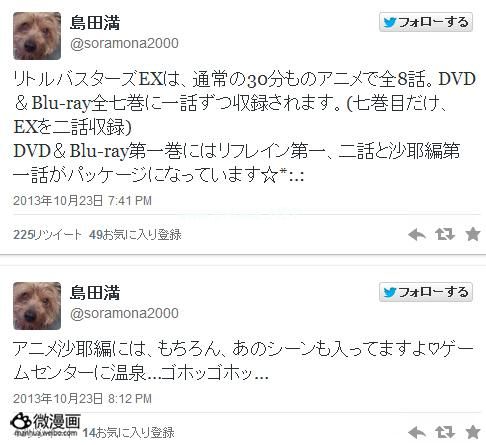This screenshot has width=486, height=445.
Task: Click the 微漫画 weibo watermark logo
Action: (45, 425)
